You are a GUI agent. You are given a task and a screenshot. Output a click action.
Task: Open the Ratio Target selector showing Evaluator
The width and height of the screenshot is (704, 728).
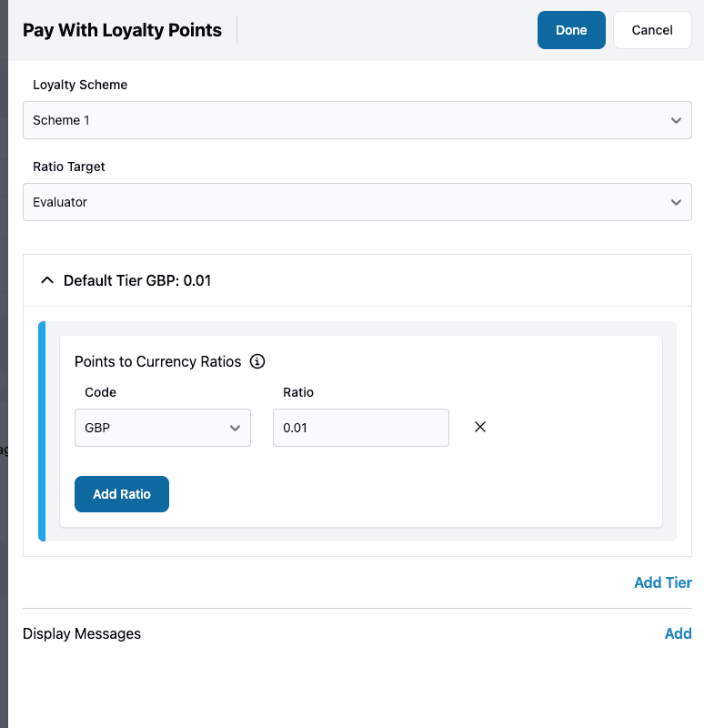click(x=357, y=201)
